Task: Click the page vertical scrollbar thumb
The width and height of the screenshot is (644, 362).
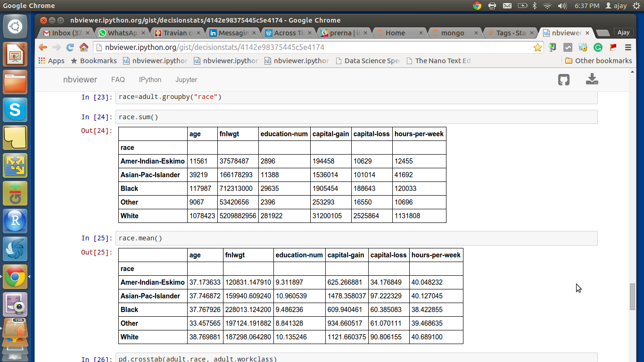Action: (x=632, y=296)
